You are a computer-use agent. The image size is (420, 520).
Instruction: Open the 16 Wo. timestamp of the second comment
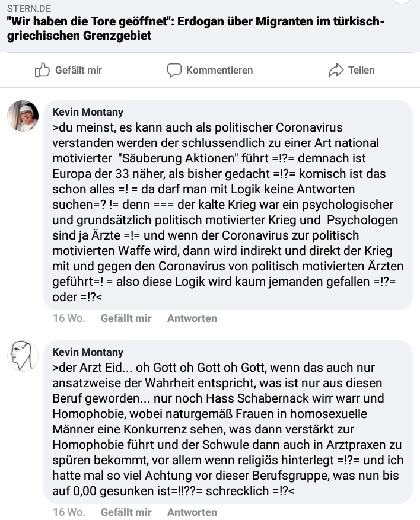69,512
